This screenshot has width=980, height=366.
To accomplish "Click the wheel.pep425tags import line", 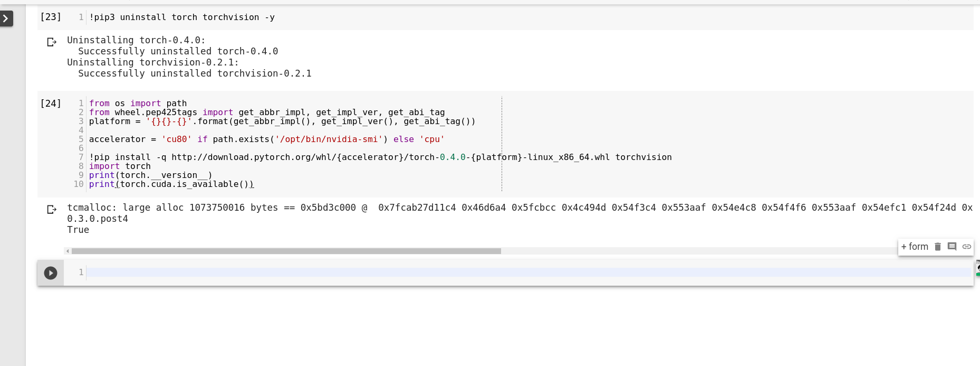I will [267, 112].
